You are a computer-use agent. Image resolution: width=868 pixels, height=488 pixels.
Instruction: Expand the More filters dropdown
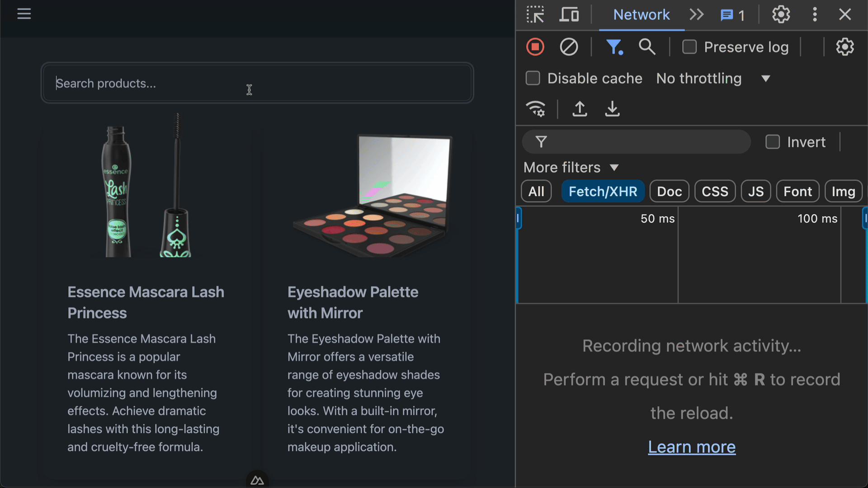click(571, 168)
